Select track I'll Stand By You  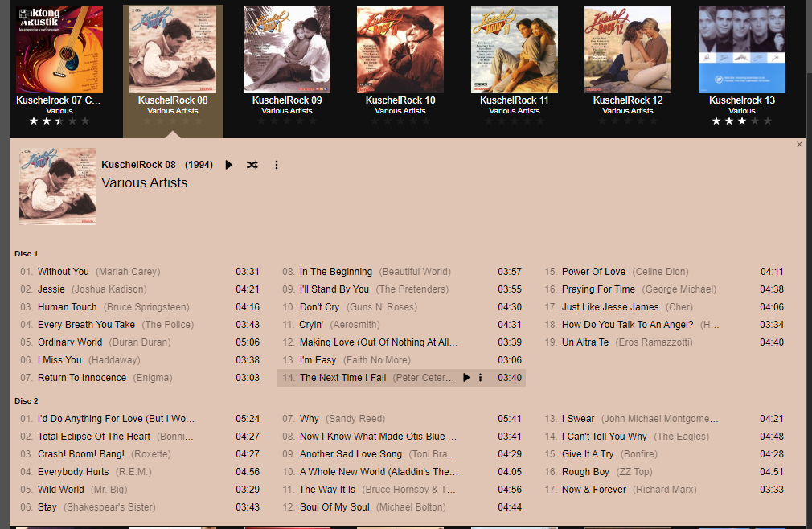(401, 289)
